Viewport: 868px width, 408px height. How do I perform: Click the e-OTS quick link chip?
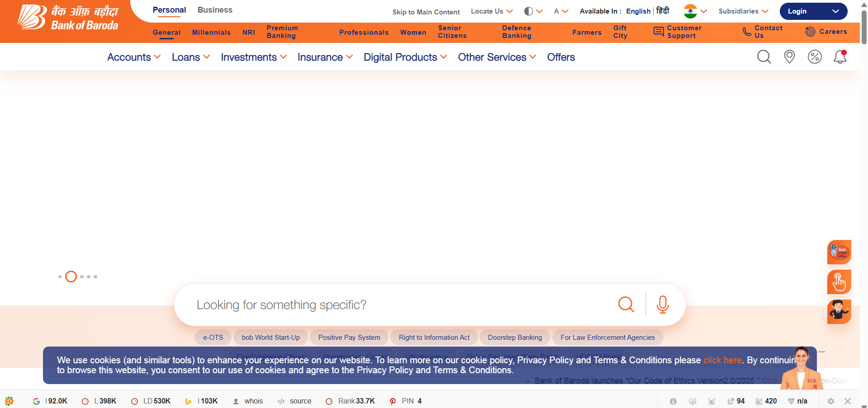click(213, 338)
